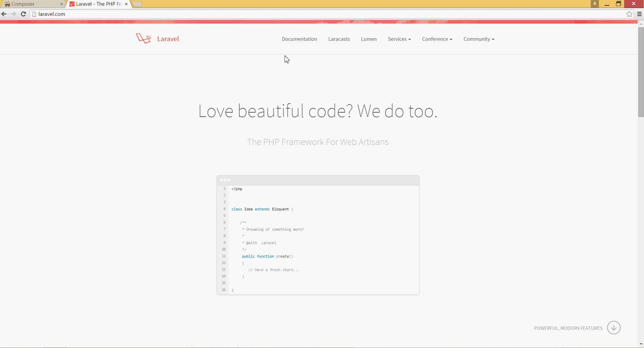Screen dimensions: 644x348
Task: Click the scrollbar up arrow
Action: (x=641, y=23)
